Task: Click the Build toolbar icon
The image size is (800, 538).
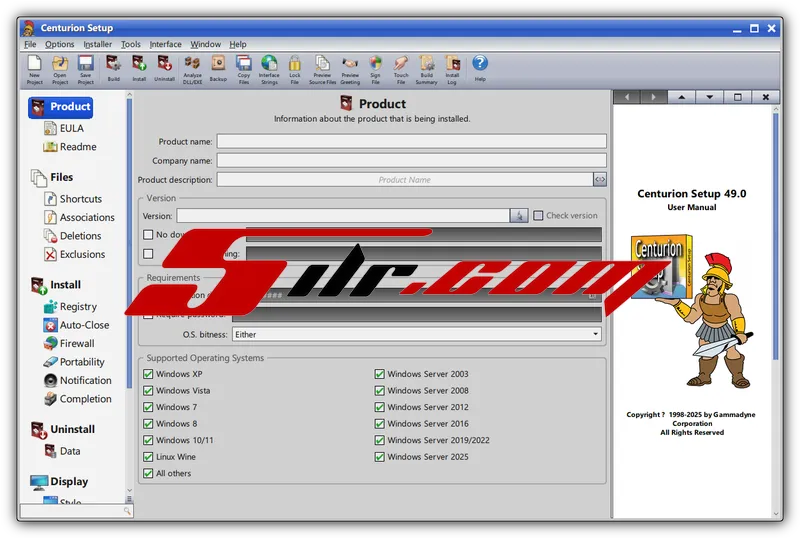Action: [x=113, y=68]
